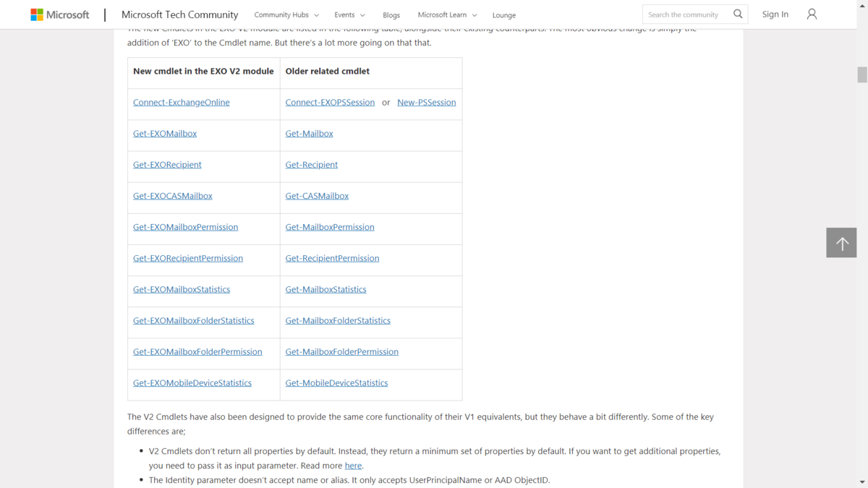The width and height of the screenshot is (868, 488).
Task: Go to the Lounge menu item
Action: 504,14
